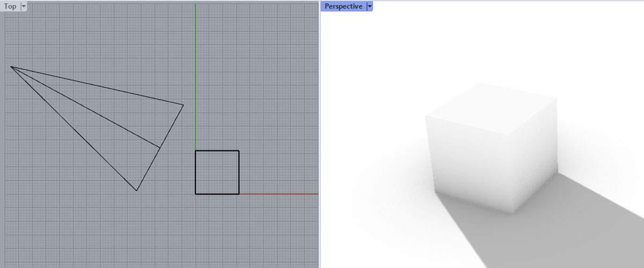
Task: Pick the top-right corner of the square
Action: (239, 151)
